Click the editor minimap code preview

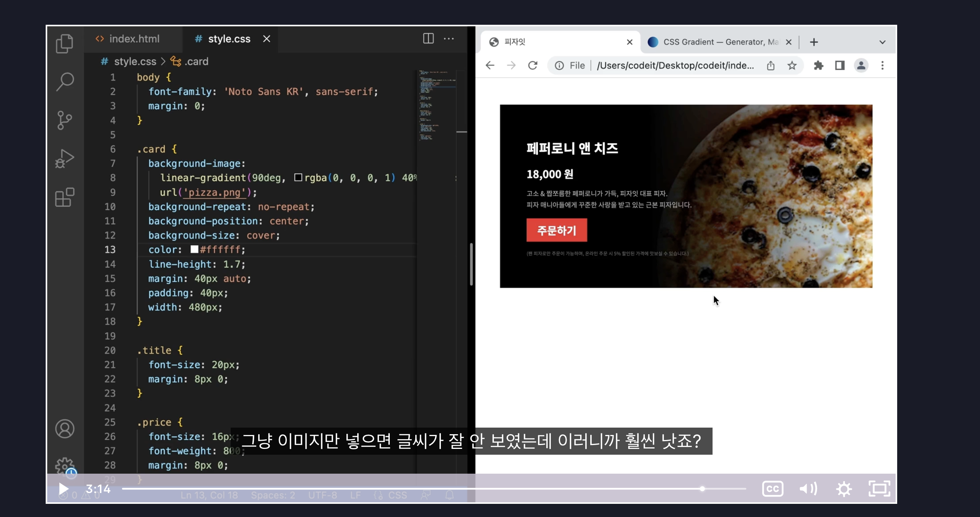(x=437, y=104)
